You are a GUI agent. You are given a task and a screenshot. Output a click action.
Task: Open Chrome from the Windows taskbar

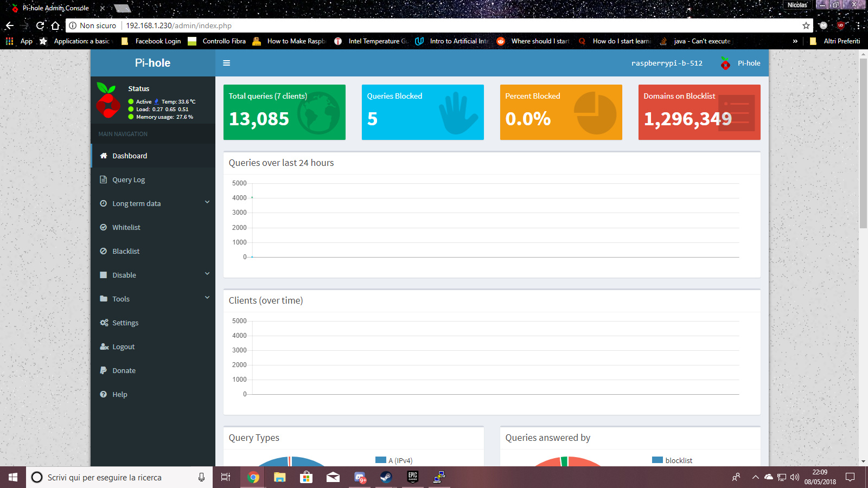[x=253, y=477]
